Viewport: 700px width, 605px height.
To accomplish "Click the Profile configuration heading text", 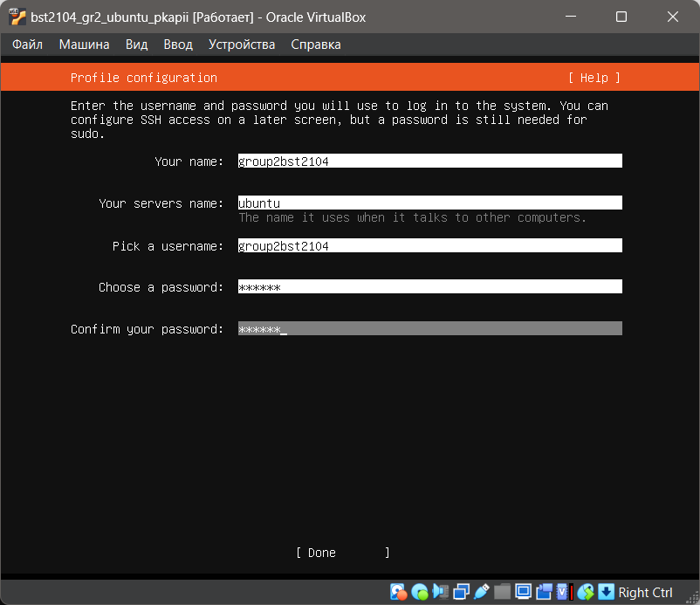I will pyautogui.click(x=144, y=78).
